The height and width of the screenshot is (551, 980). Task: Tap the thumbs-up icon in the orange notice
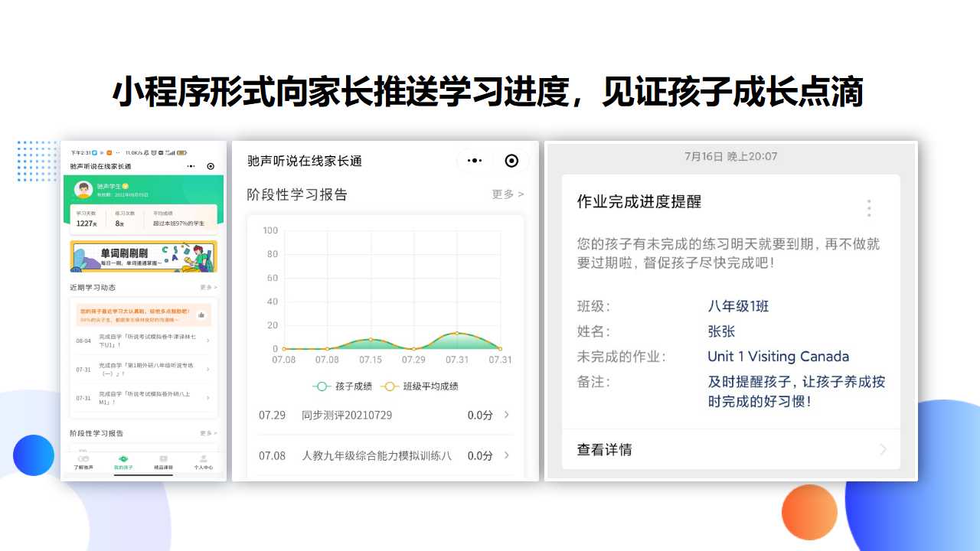coord(201,315)
